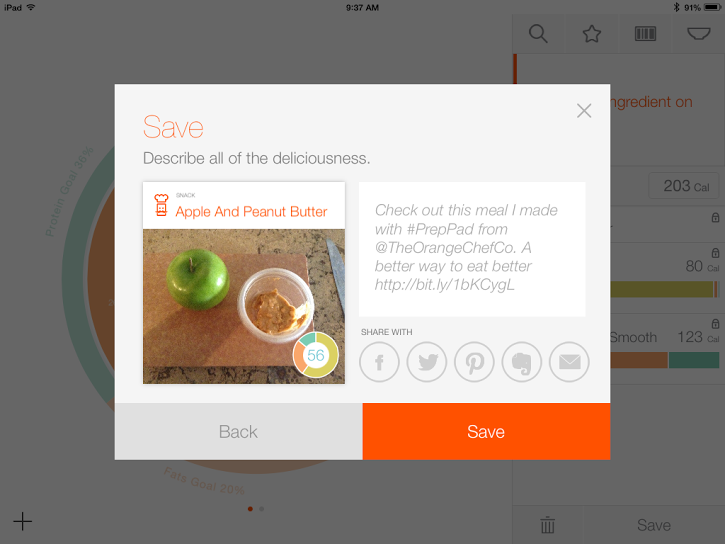The height and width of the screenshot is (544, 725).
Task: Open favorites star icon
Action: pos(591,34)
